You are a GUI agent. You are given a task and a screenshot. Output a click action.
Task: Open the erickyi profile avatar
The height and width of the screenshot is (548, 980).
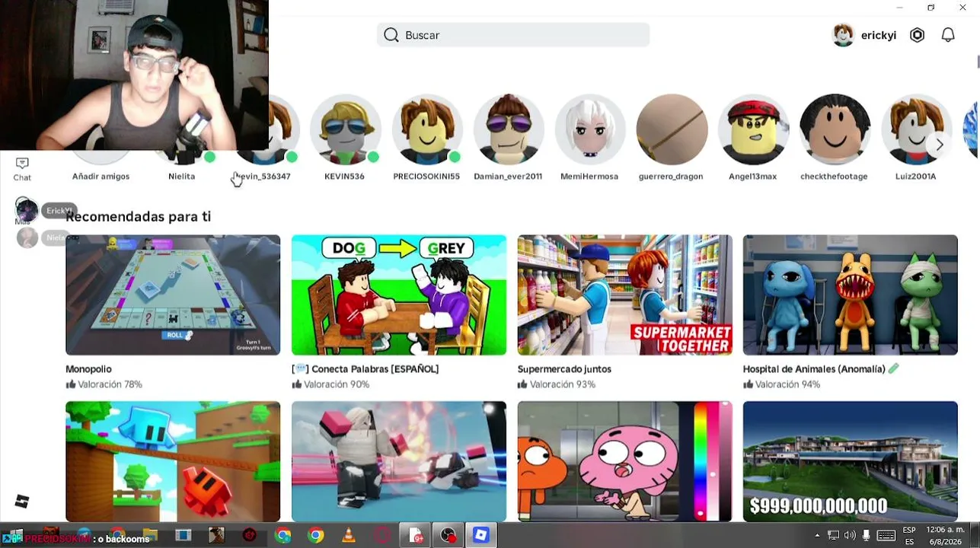[x=844, y=35]
